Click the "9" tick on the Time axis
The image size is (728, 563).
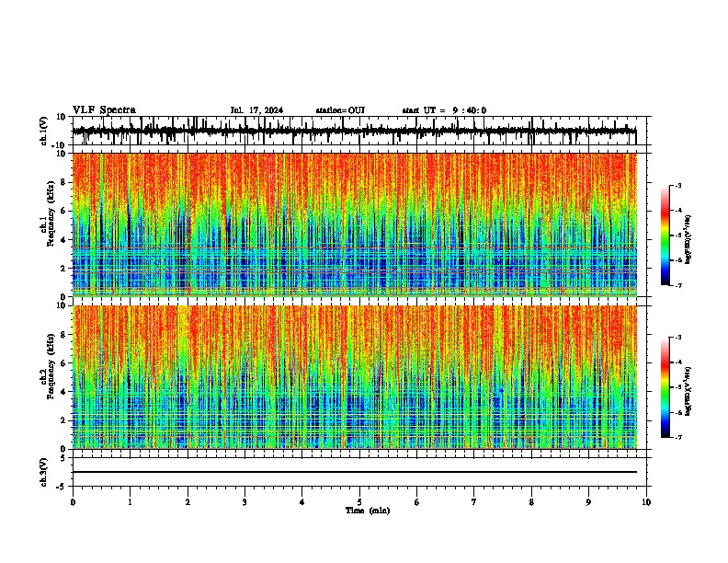(588, 502)
